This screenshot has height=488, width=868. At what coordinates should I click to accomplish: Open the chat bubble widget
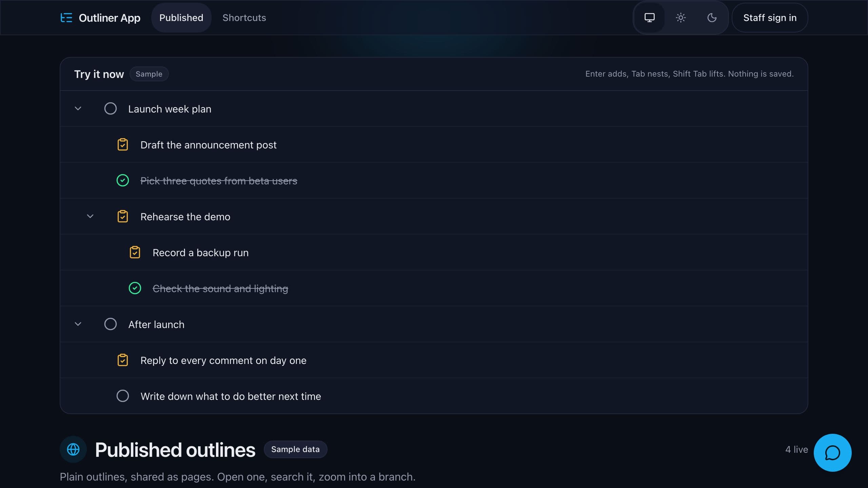[832, 452]
